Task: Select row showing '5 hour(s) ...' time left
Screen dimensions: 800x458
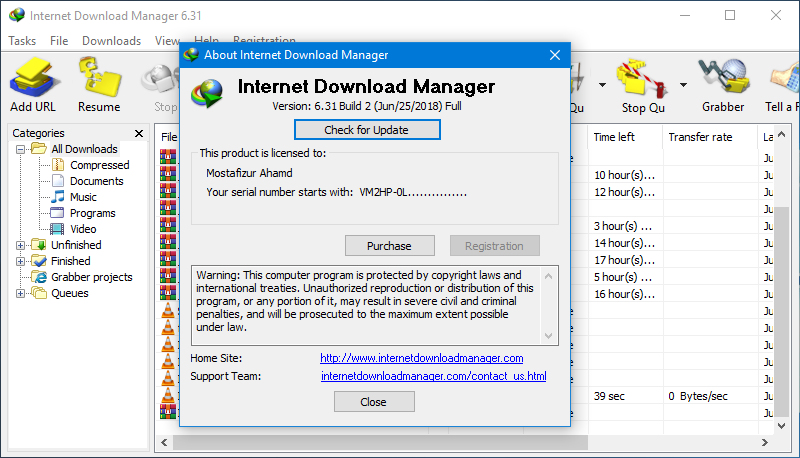Action: tap(622, 277)
